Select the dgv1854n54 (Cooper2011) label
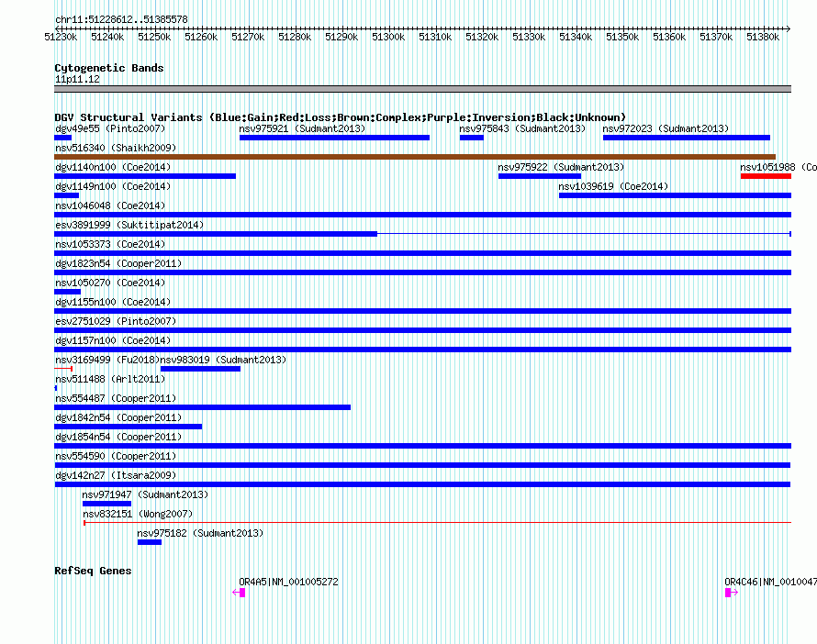This screenshot has height=644, width=817. (x=118, y=437)
